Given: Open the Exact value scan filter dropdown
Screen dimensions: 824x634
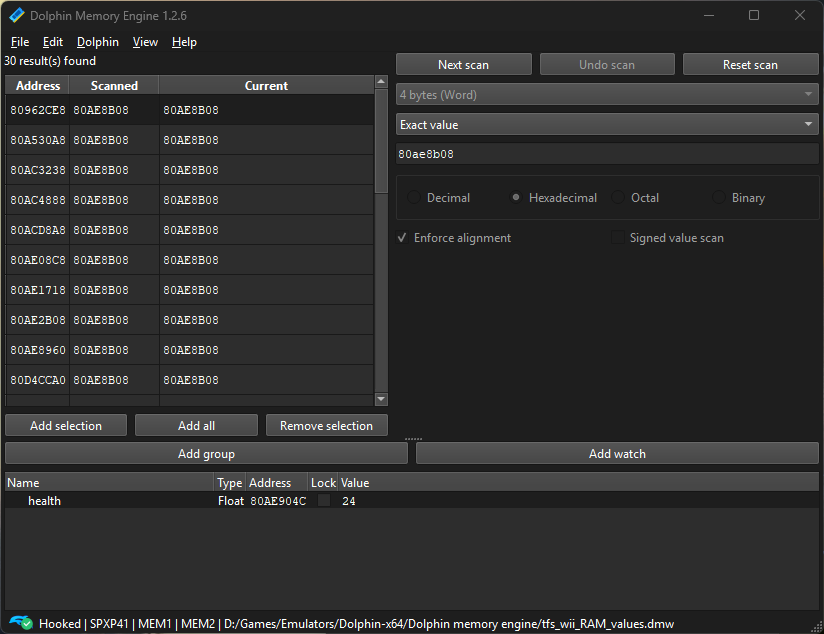Looking at the screenshot, I should tap(607, 125).
